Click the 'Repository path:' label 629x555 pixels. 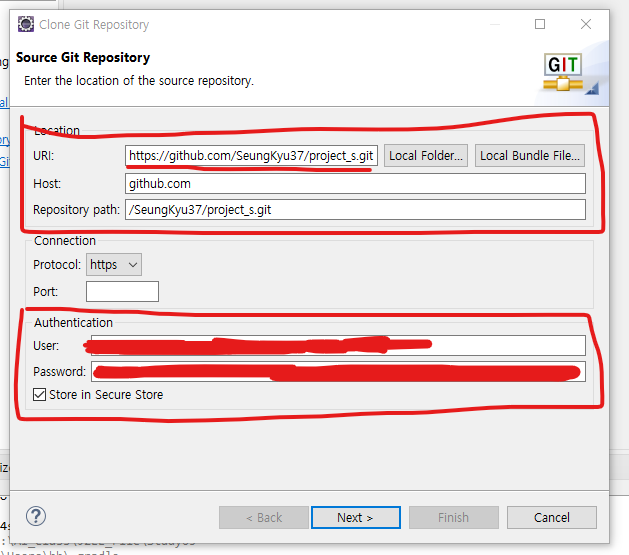pyautogui.click(x=77, y=210)
